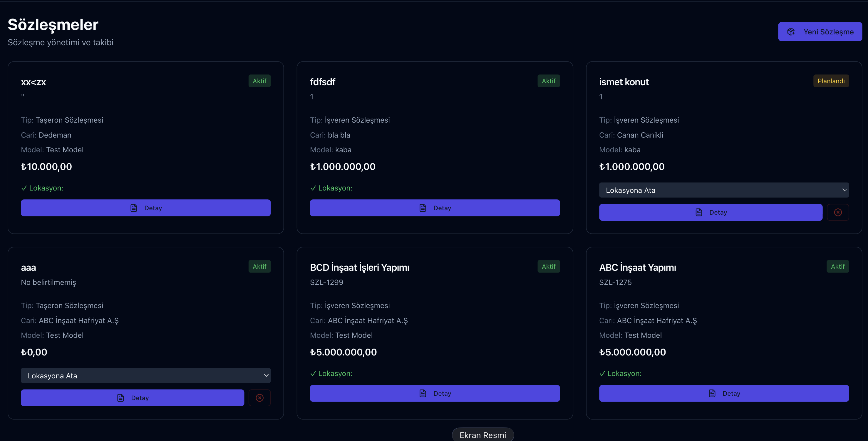Create a new contract with Yeni Sözleşme
The image size is (868, 441).
tap(820, 32)
